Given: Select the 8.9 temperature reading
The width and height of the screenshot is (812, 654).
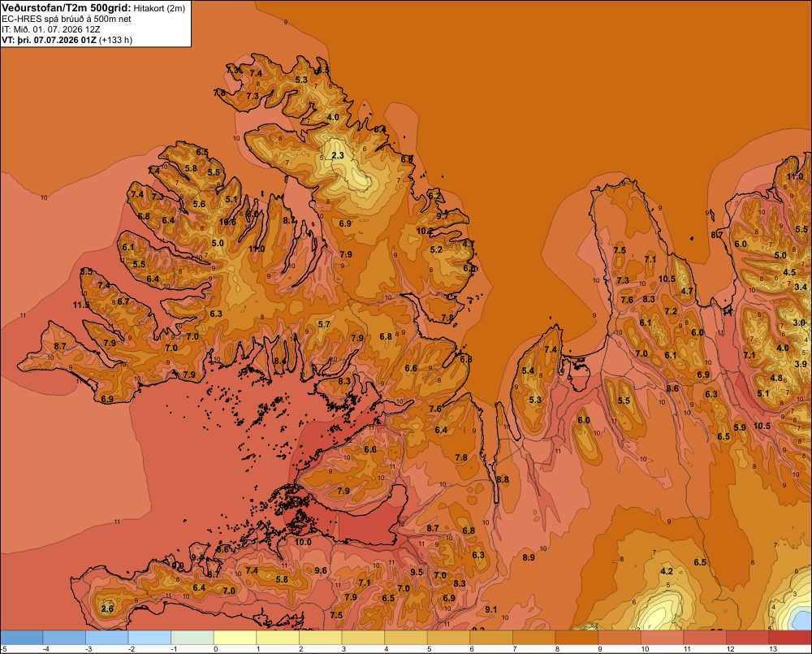Looking at the screenshot, I should 529,557.
